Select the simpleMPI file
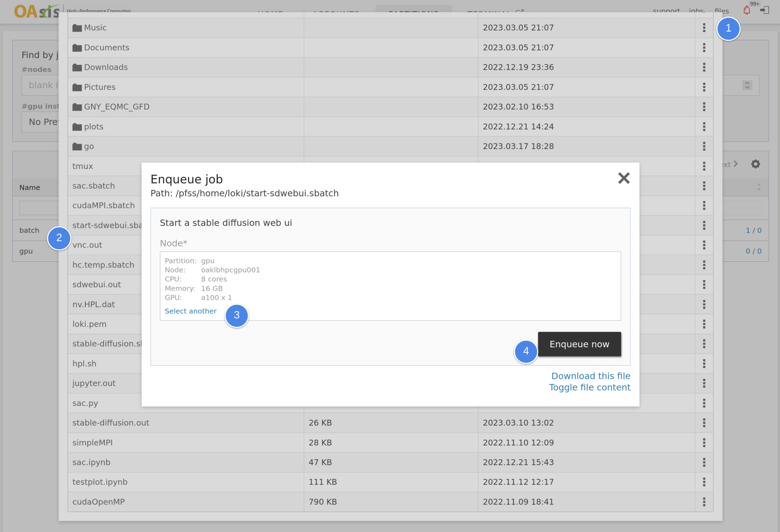Screen dimensions: 780x532 pyautogui.click(x=92, y=442)
